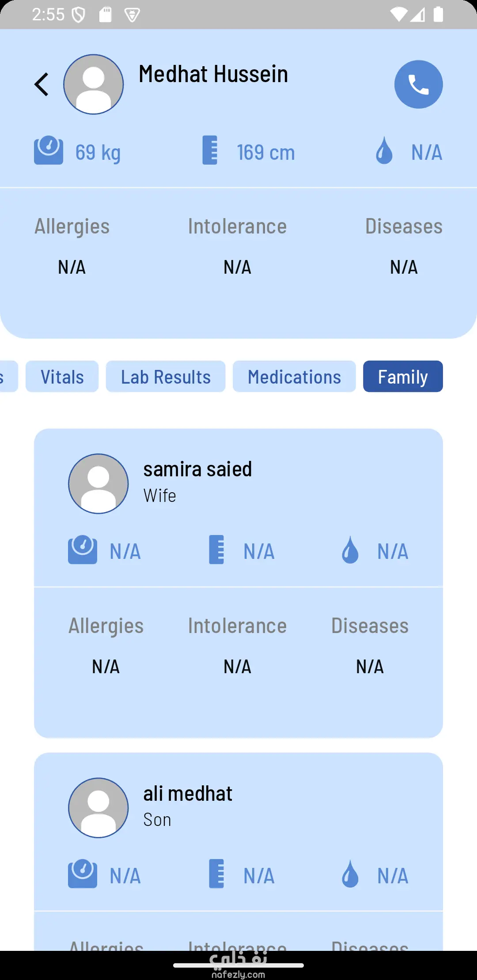Tap the blood drop icon in samira's card
This screenshot has width=477, height=980.
pos(350,550)
